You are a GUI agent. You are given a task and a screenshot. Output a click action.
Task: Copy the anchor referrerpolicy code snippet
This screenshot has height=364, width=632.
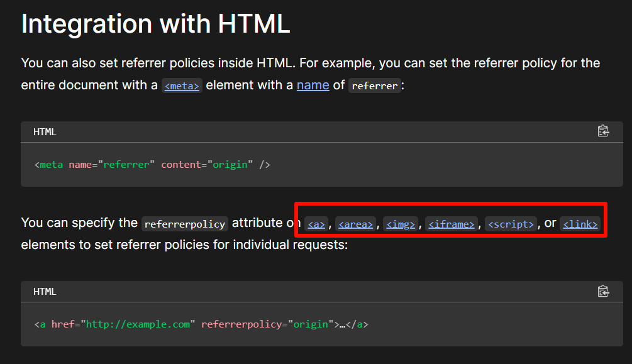click(x=603, y=291)
